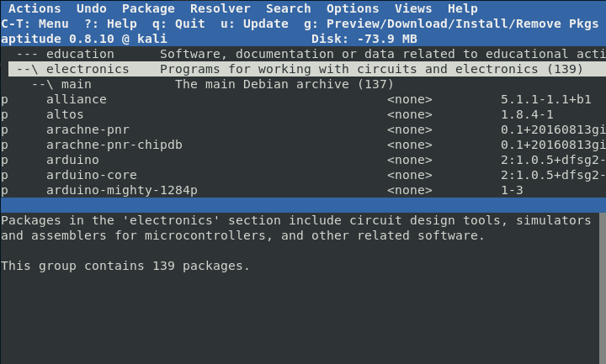The height and width of the screenshot is (364, 606).
Task: Select the arduino package
Action: click(72, 160)
